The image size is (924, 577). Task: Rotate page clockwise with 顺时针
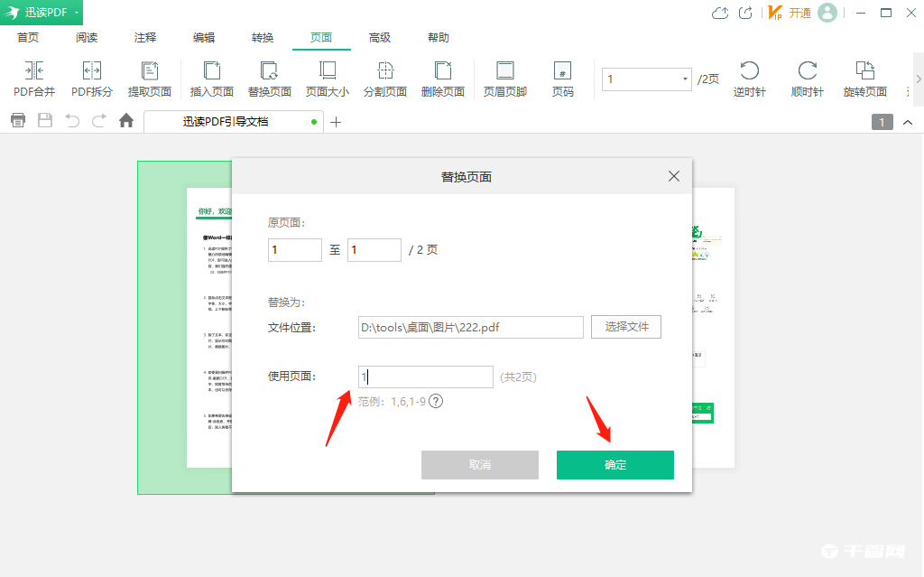click(x=806, y=79)
